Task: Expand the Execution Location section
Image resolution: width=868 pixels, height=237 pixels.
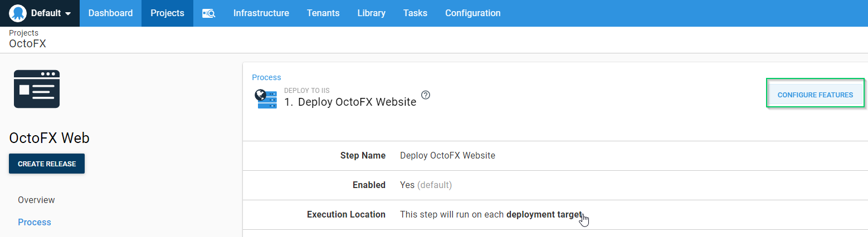Action: (x=555, y=214)
